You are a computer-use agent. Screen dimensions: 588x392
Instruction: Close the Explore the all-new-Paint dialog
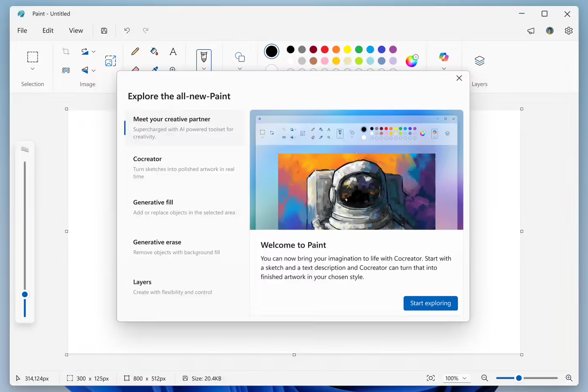(x=459, y=78)
